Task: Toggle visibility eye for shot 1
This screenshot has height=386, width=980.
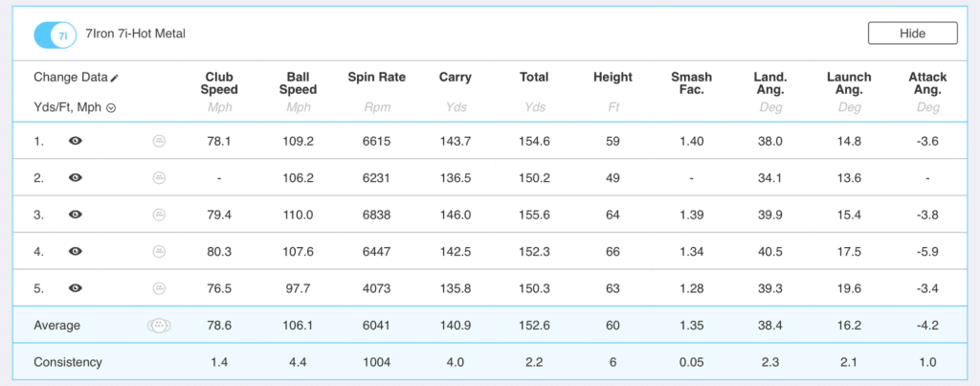Action: [76, 141]
